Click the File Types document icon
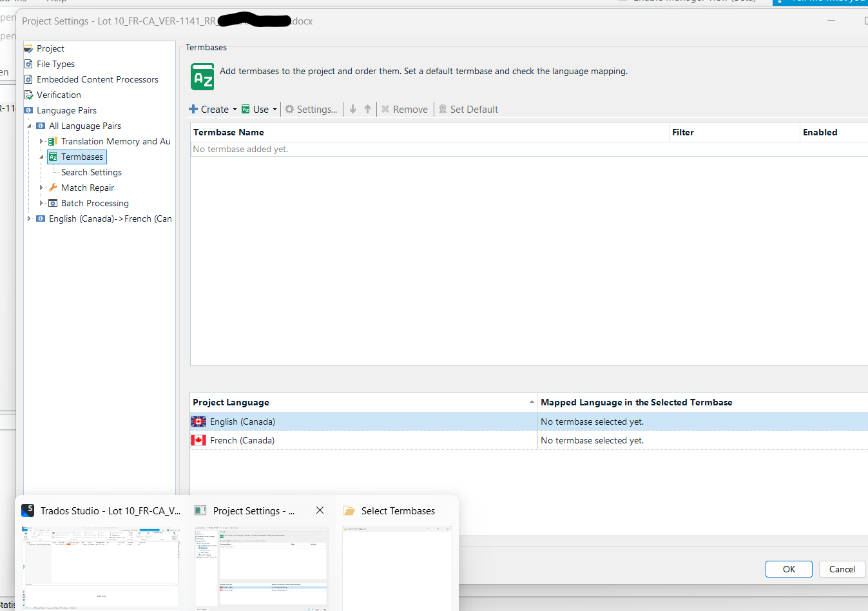The height and width of the screenshot is (611, 868). [28, 64]
